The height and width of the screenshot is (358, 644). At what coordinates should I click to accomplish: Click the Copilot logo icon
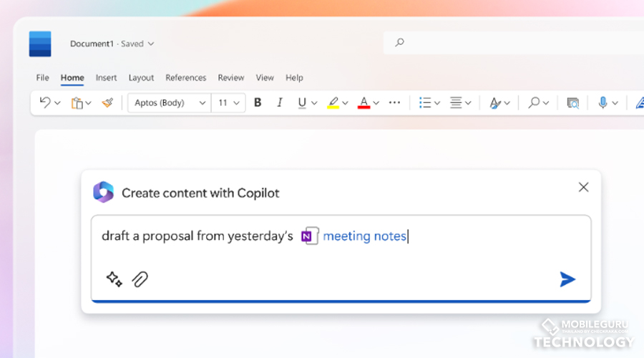103,192
